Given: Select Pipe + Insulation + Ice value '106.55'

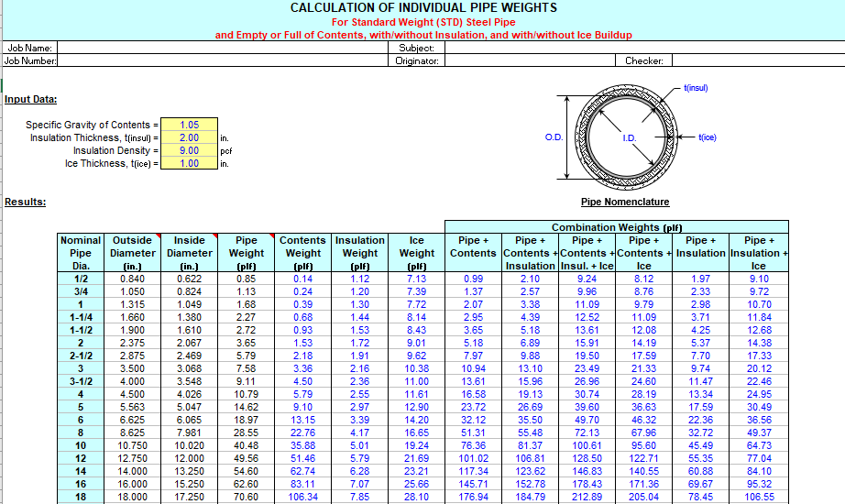Looking at the screenshot, I should [759, 497].
